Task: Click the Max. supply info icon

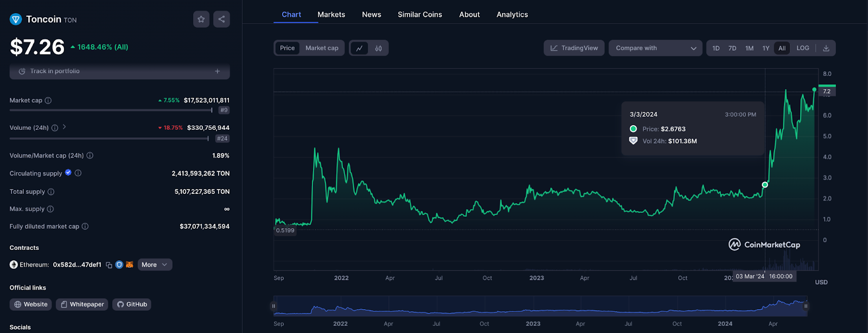Action: [50, 209]
